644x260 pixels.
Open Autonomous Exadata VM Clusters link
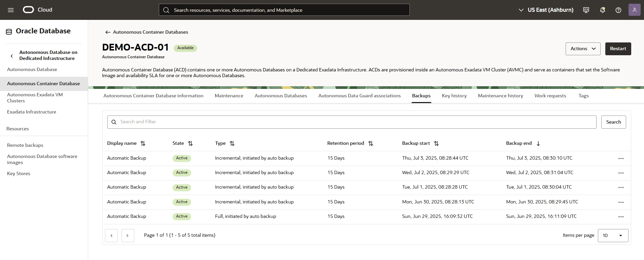click(x=35, y=98)
